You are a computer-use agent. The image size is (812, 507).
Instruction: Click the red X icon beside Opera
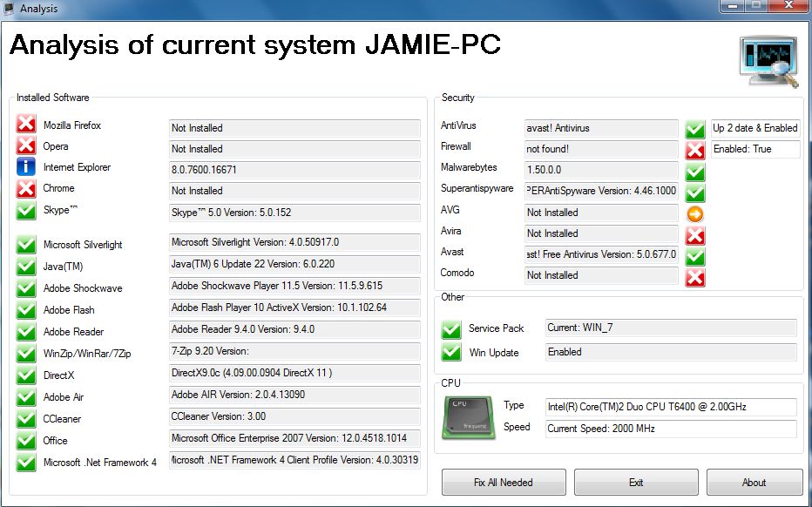pos(26,145)
